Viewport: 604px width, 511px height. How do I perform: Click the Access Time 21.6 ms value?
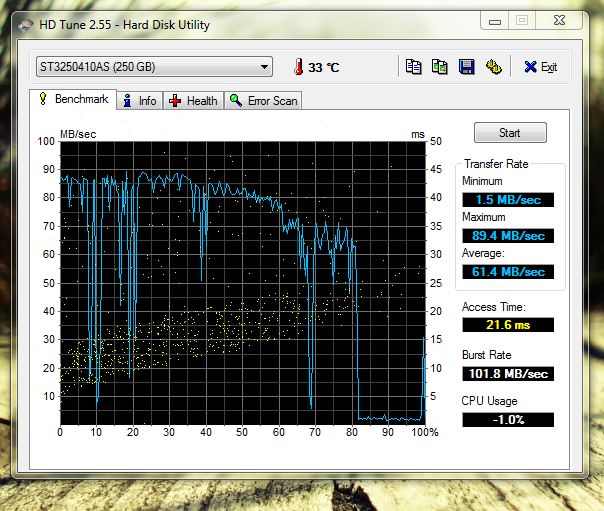pyautogui.click(x=508, y=325)
